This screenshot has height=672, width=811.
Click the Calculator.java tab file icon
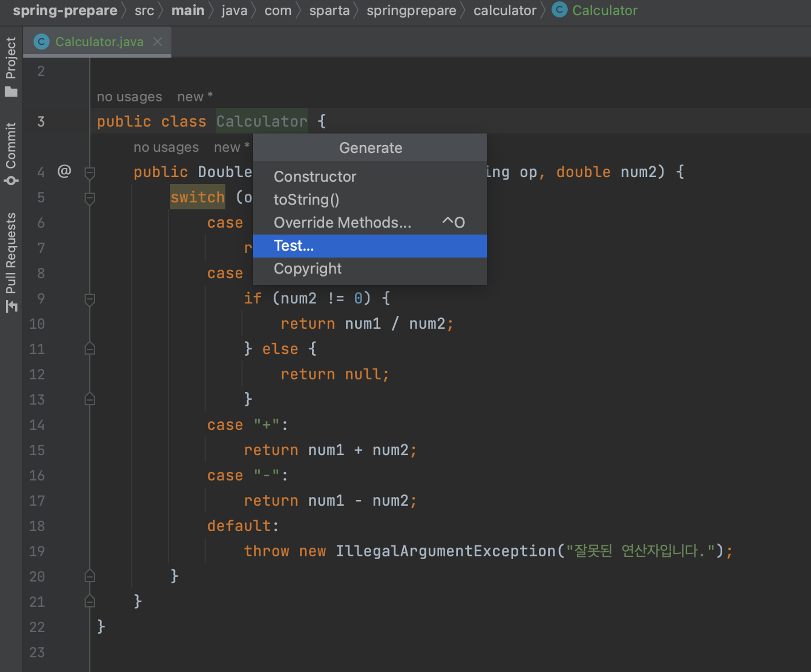(41, 42)
